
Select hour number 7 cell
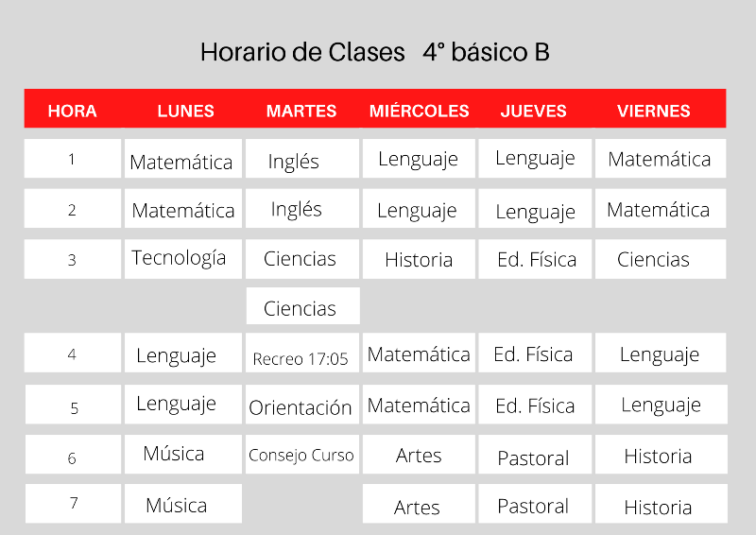(73, 503)
